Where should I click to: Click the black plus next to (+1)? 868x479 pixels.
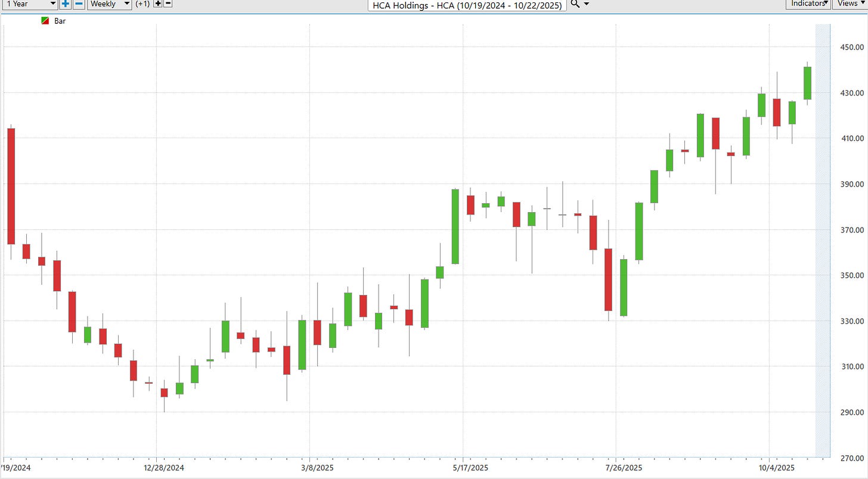coord(158,4)
